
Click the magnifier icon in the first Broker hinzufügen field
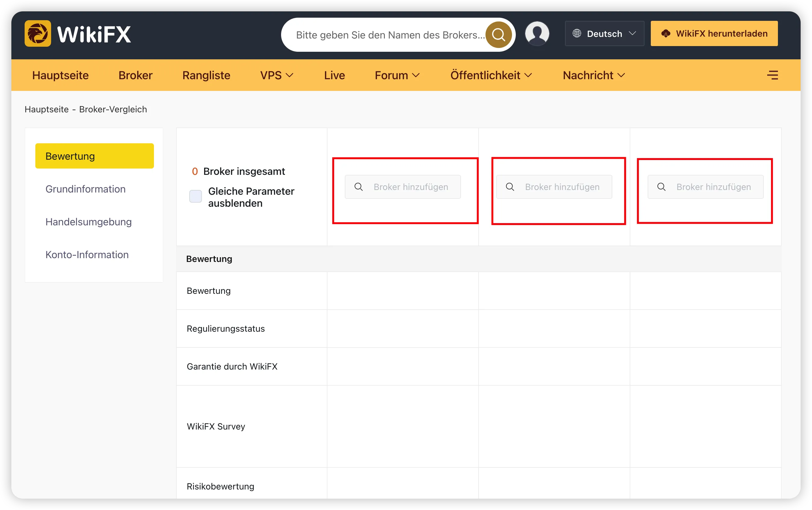point(359,187)
